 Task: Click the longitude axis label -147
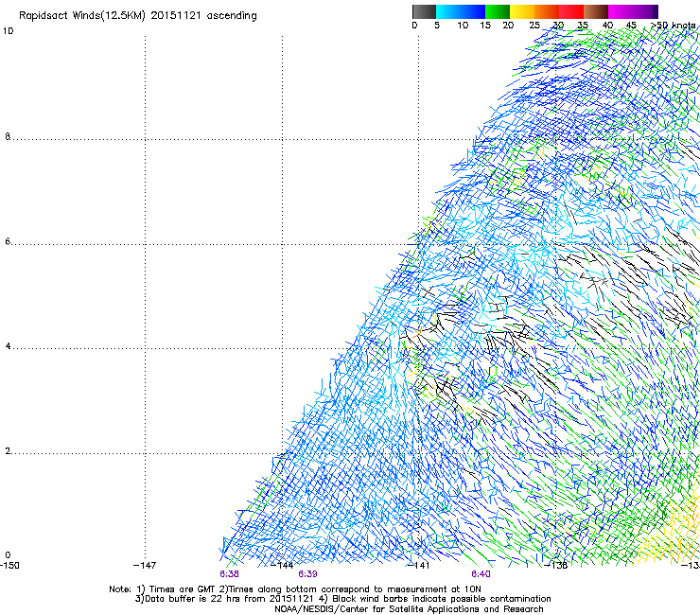145,566
